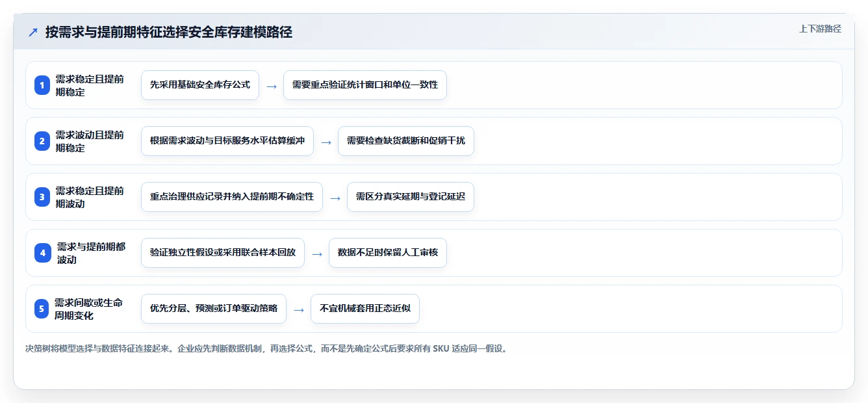868x403 pixels.
Task: Click the step 5 number badge
Action: [42, 309]
